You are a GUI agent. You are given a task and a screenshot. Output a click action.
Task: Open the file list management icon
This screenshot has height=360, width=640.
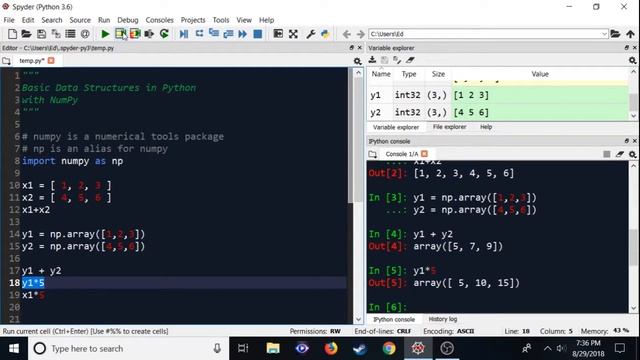click(70, 34)
